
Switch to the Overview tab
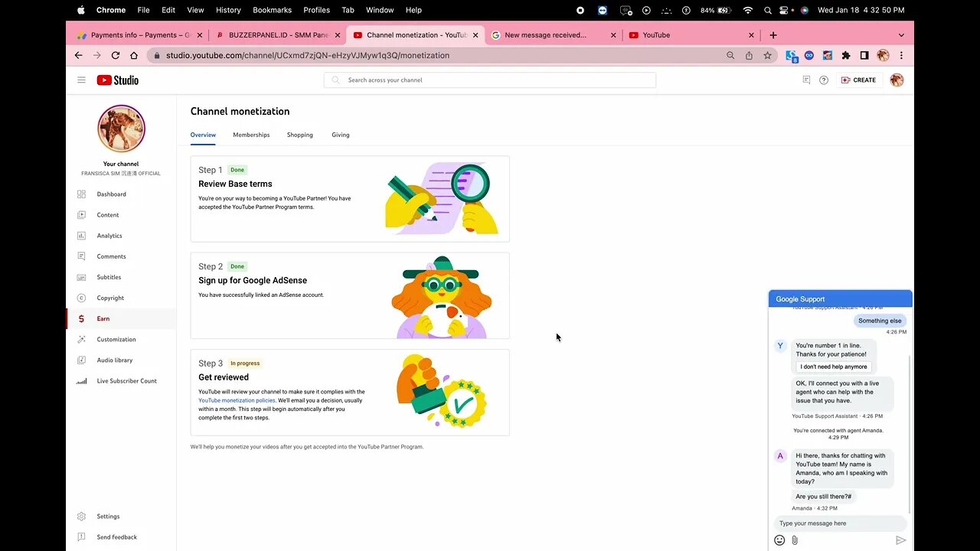[203, 135]
